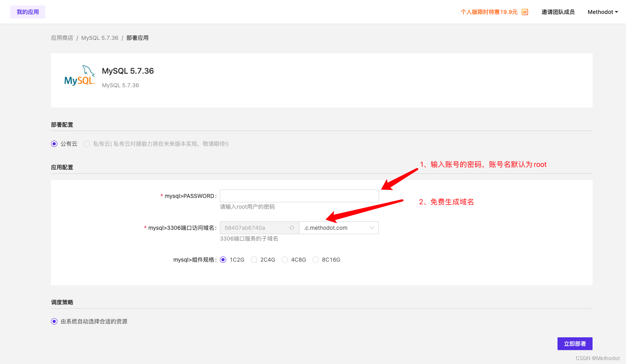Click the hint 3306端口服务的子域名

point(249,239)
